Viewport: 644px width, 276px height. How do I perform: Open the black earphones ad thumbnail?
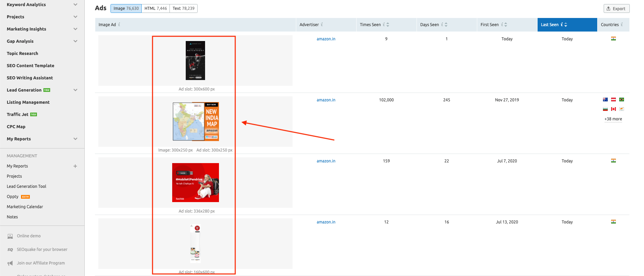195,60
